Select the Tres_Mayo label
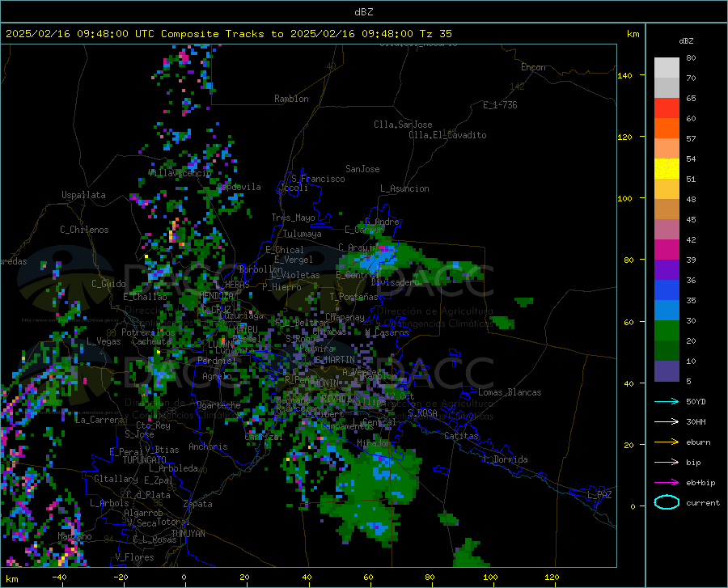Screen dimensions: 728x588 click(293, 218)
